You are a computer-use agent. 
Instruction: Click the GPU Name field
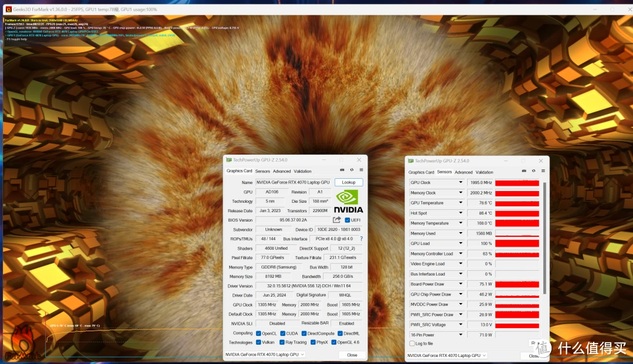click(x=294, y=182)
